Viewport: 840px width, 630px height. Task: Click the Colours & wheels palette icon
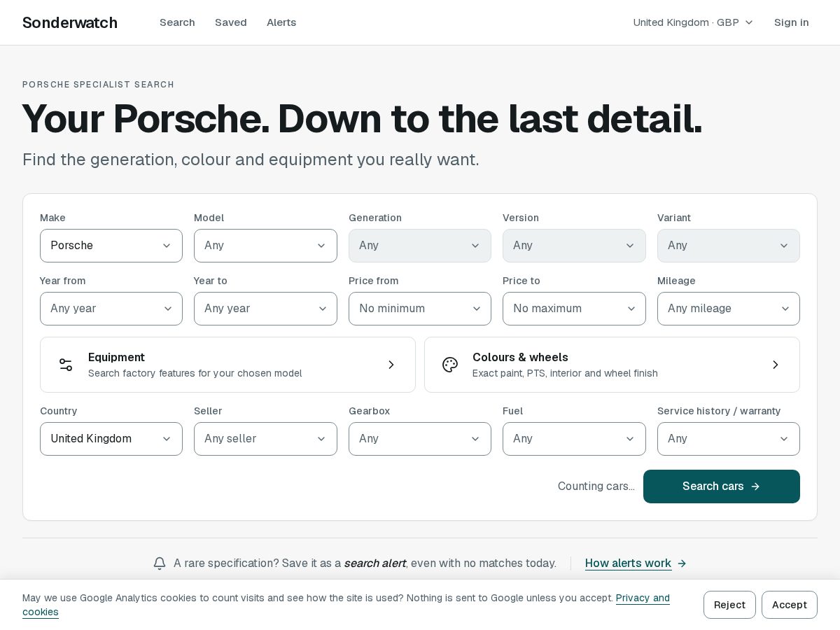pyautogui.click(x=450, y=365)
